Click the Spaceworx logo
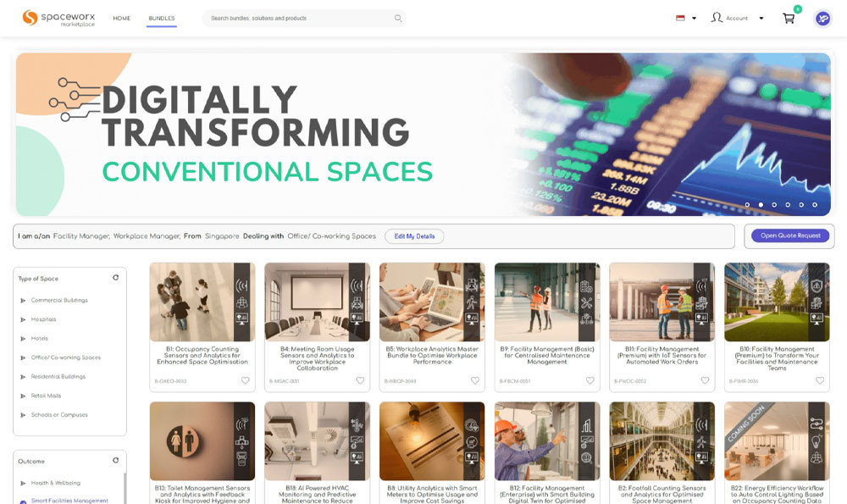Image resolution: width=847 pixels, height=504 pixels. pos(58,17)
